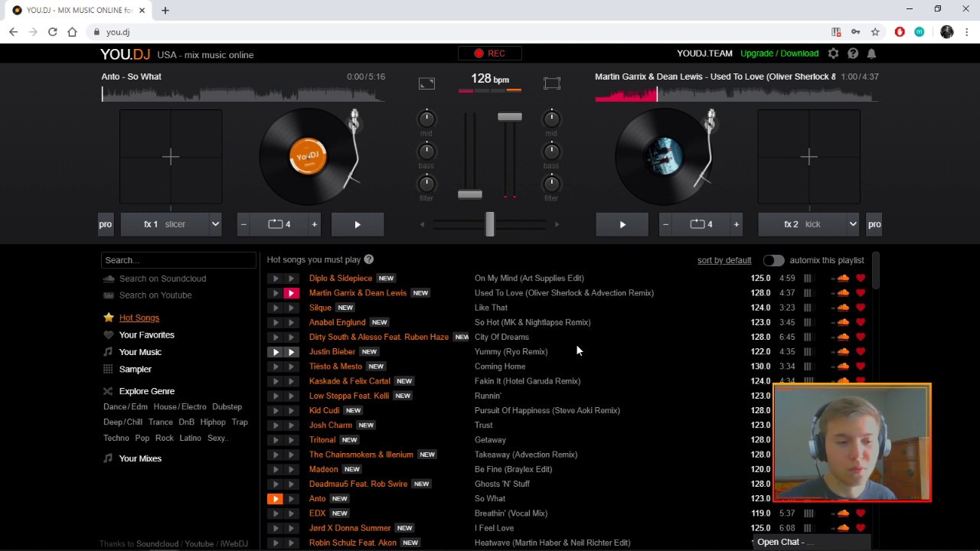This screenshot has height=551, width=980.
Task: Seek in the right deck waveform
Action: (737, 94)
